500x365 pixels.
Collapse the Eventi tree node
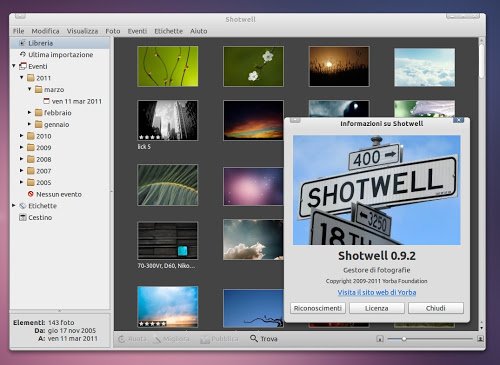[14, 66]
